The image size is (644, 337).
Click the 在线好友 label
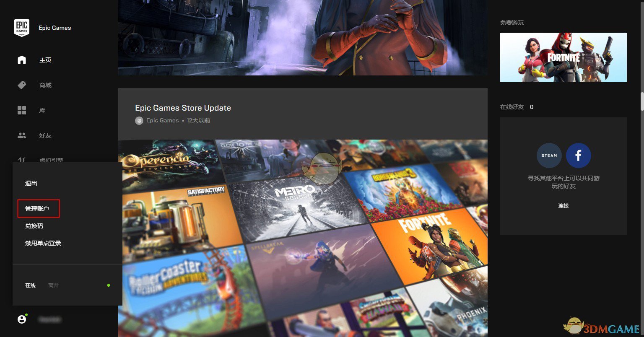coord(512,107)
